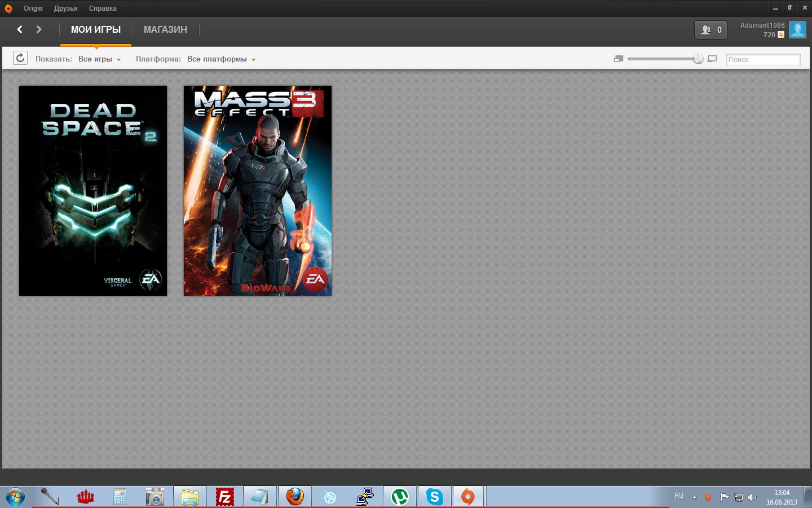Screen dimensions: 812x508
Task: Click the tile size slider handle
Action: click(x=698, y=59)
